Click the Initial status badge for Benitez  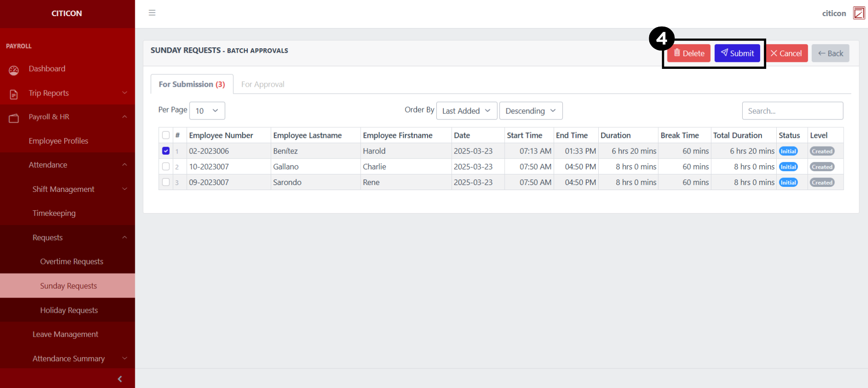(x=788, y=151)
